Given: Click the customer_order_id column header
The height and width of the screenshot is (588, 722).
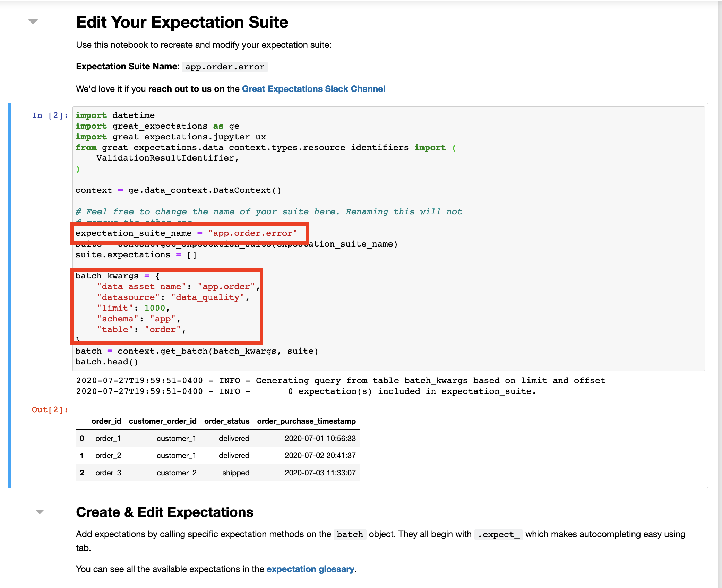Looking at the screenshot, I should [162, 421].
